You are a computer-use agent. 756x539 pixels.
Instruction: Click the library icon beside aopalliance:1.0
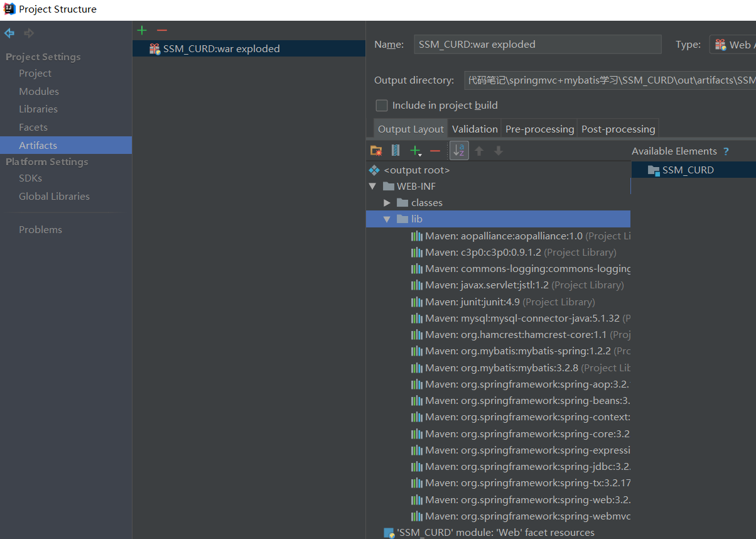tap(417, 236)
